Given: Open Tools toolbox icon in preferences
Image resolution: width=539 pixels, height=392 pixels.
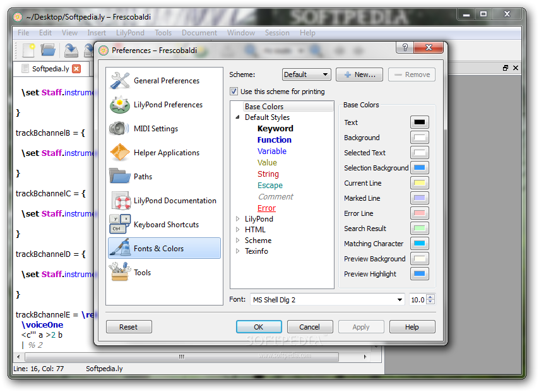Looking at the screenshot, I should (x=120, y=272).
